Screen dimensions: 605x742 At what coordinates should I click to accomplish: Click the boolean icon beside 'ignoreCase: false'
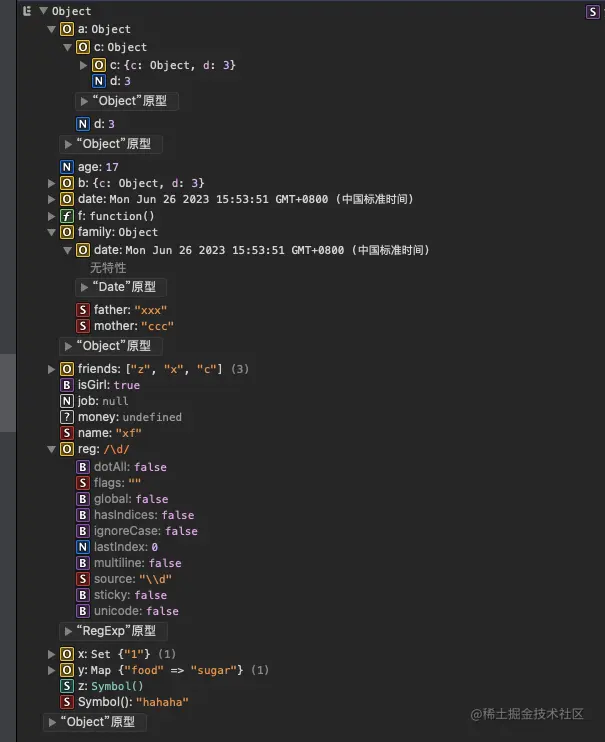(83, 531)
